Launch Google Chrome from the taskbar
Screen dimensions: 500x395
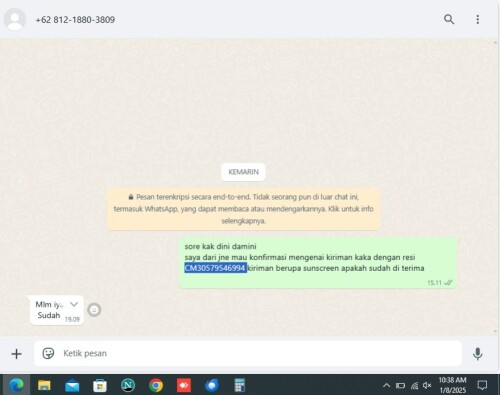click(x=156, y=386)
